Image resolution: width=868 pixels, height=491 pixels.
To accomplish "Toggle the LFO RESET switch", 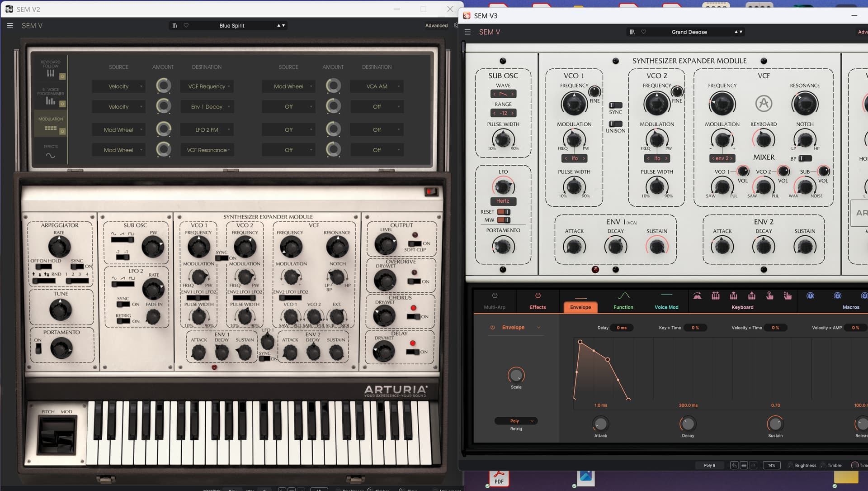I will [x=503, y=212].
